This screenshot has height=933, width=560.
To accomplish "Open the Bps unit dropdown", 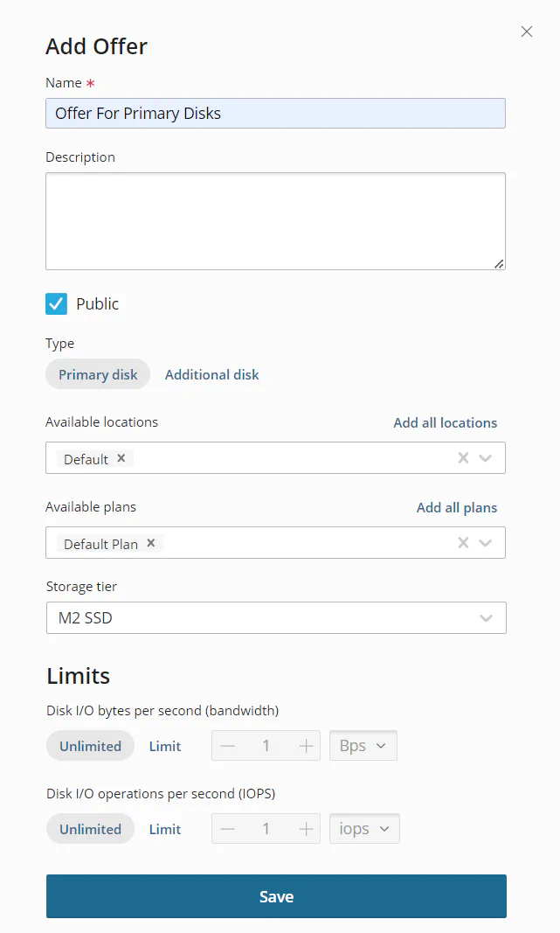I will [x=363, y=745].
